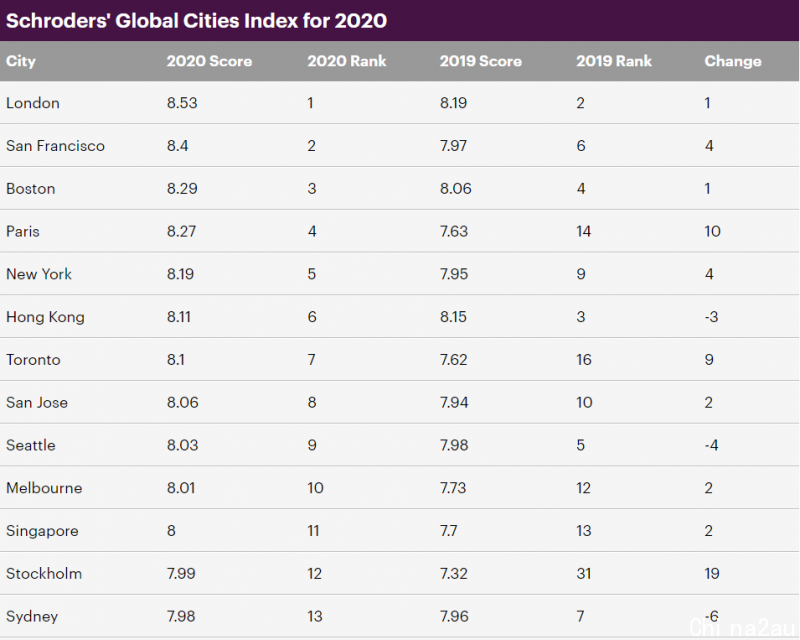The width and height of the screenshot is (800, 640).
Task: Select the 2020 Score column header
Action: coord(209,61)
